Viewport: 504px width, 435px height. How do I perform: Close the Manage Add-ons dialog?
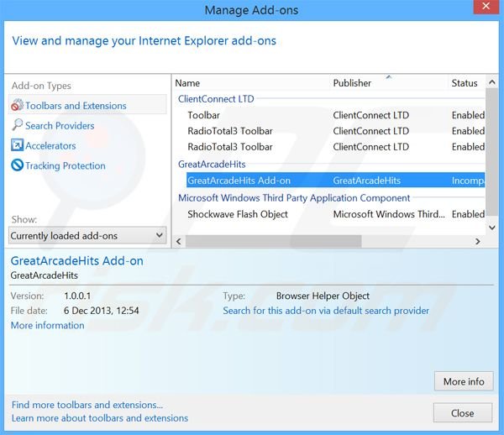point(462,413)
